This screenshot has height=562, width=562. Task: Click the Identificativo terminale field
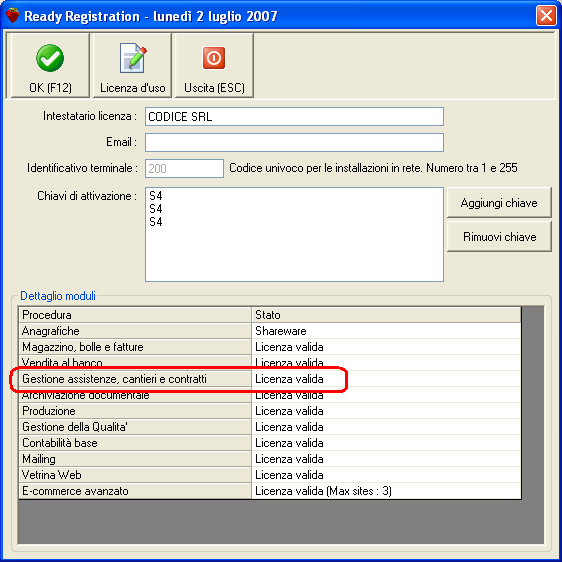click(184, 168)
